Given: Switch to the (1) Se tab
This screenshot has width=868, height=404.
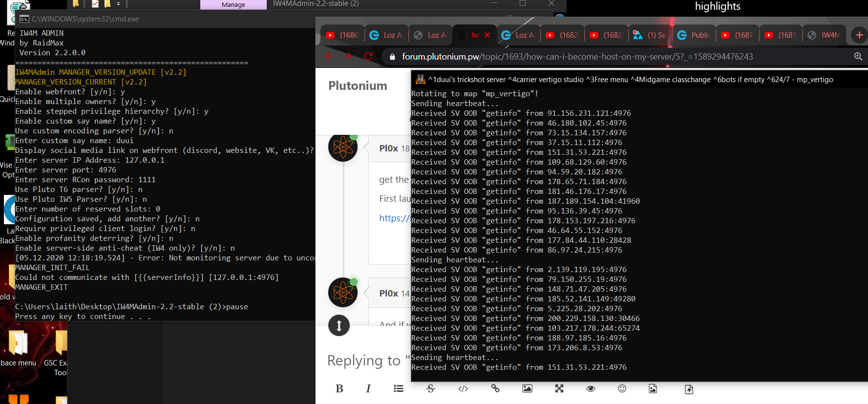Looking at the screenshot, I should pyautogui.click(x=650, y=35).
